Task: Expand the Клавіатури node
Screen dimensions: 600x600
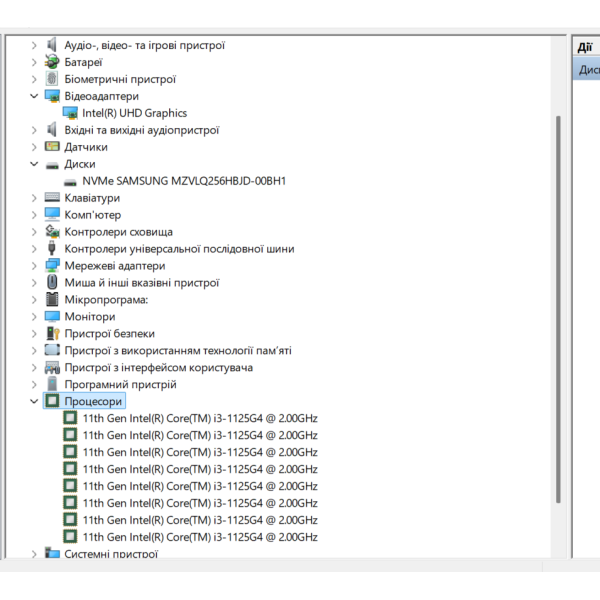Action: tap(34, 198)
